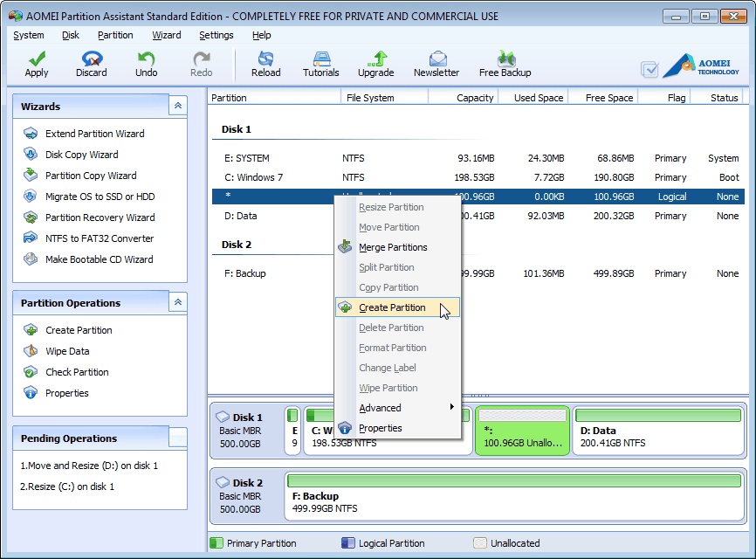The height and width of the screenshot is (559, 756).
Task: Discard pending changes via Discard icon
Action: pos(91,63)
